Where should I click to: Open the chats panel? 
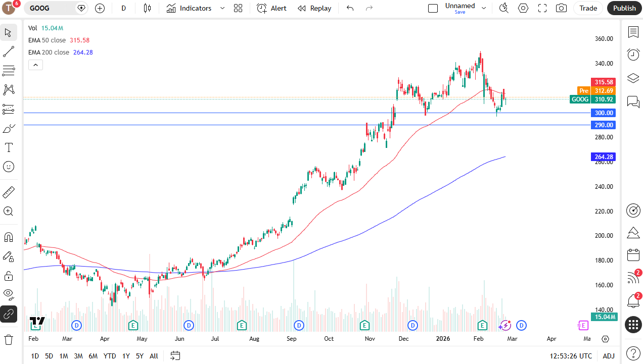(x=633, y=101)
